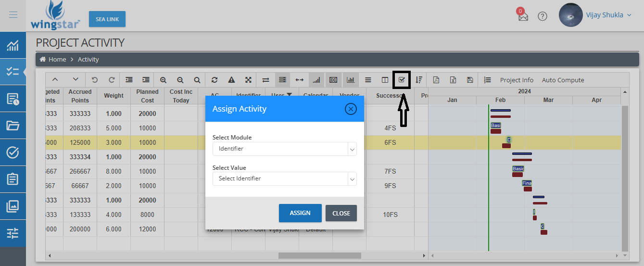
Task: Click the undo toolbar icon
Action: (95, 80)
